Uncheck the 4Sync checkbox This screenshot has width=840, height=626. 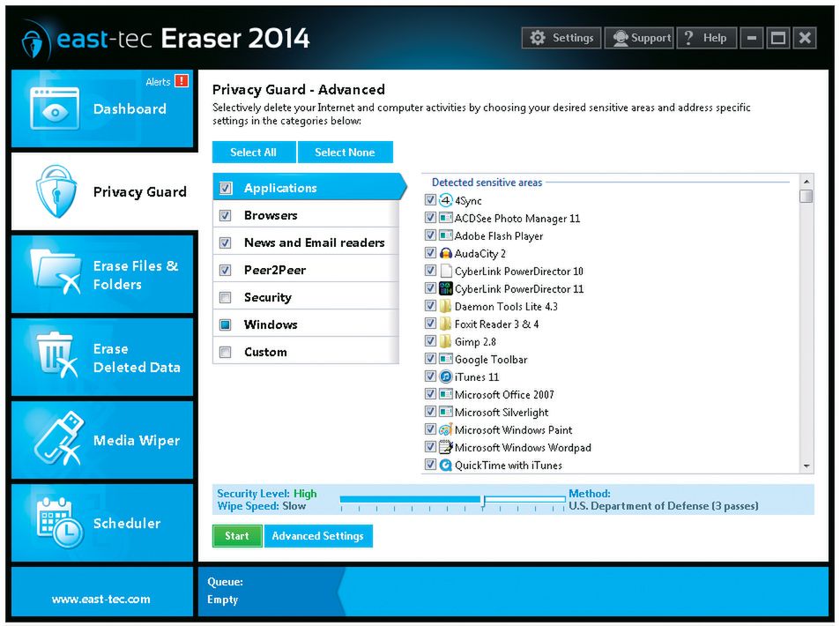430,200
